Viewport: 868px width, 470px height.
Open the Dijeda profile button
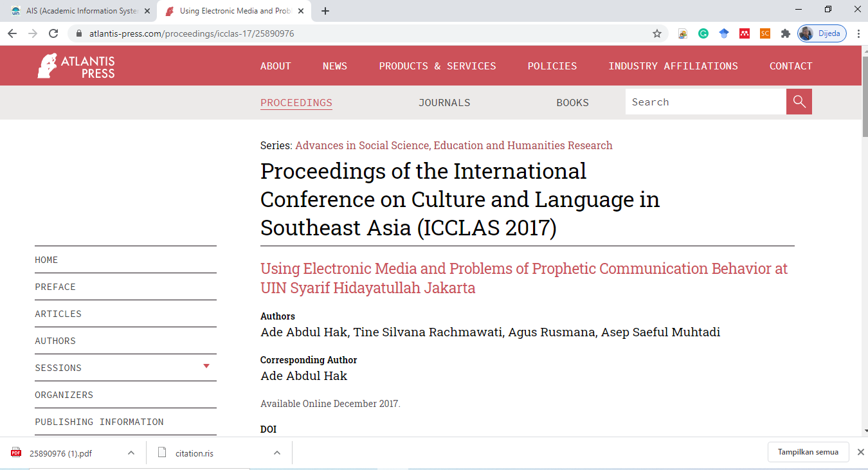(822, 33)
